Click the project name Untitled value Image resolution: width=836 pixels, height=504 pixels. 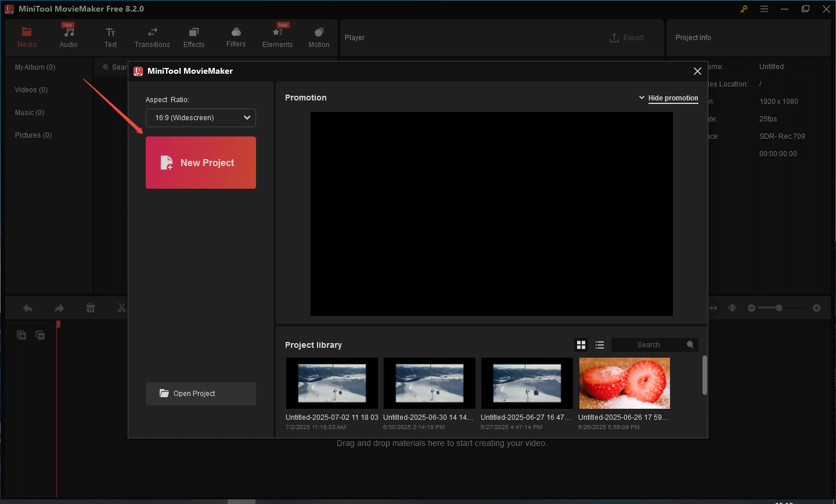tap(772, 67)
